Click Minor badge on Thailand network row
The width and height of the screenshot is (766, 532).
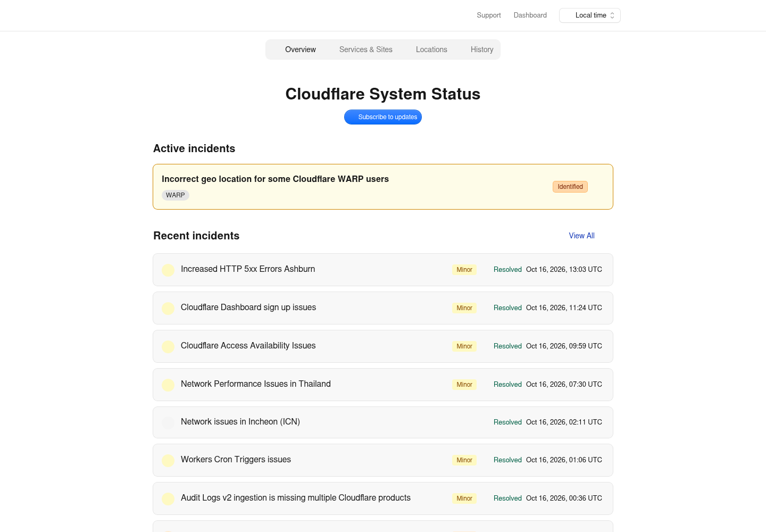coord(464,385)
